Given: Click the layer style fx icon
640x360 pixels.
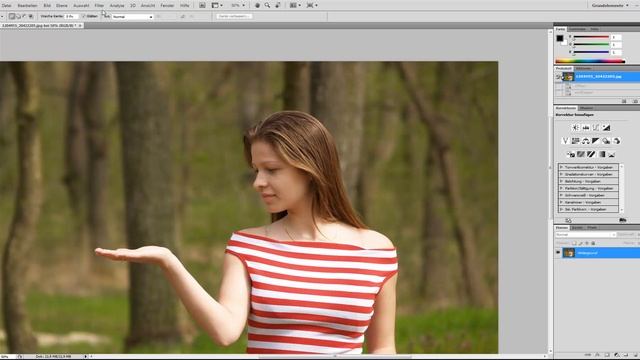Looking at the screenshot, I should (598, 355).
